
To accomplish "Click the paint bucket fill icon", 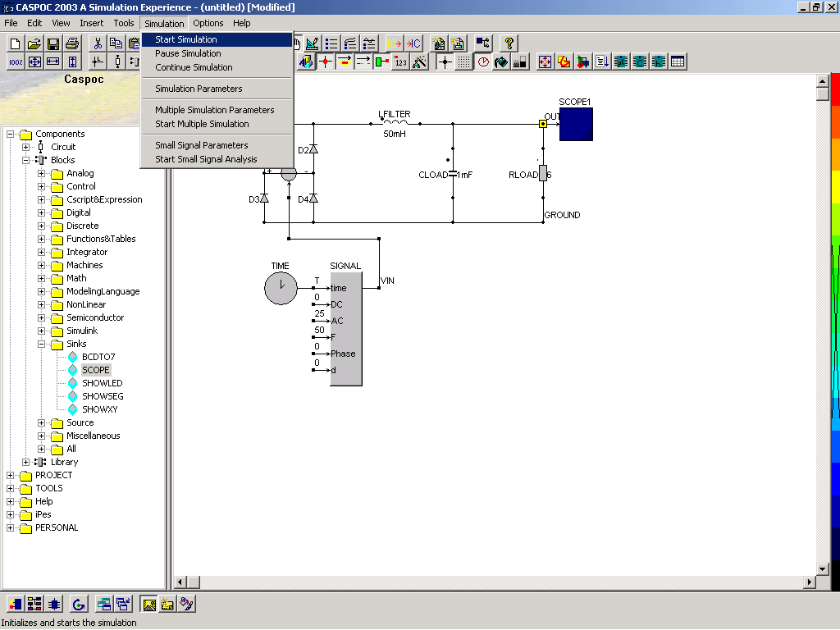I will point(501,62).
